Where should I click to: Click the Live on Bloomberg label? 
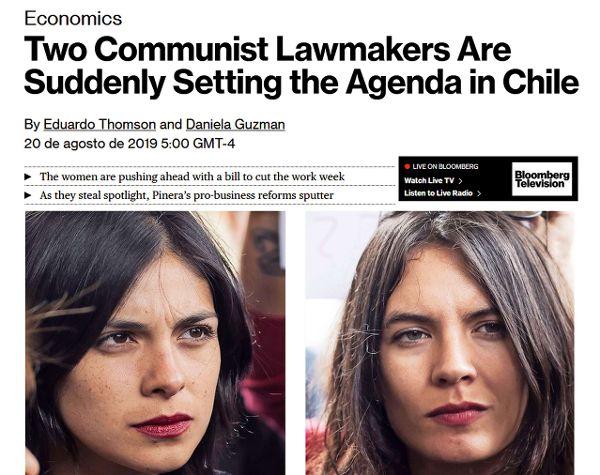[445, 166]
